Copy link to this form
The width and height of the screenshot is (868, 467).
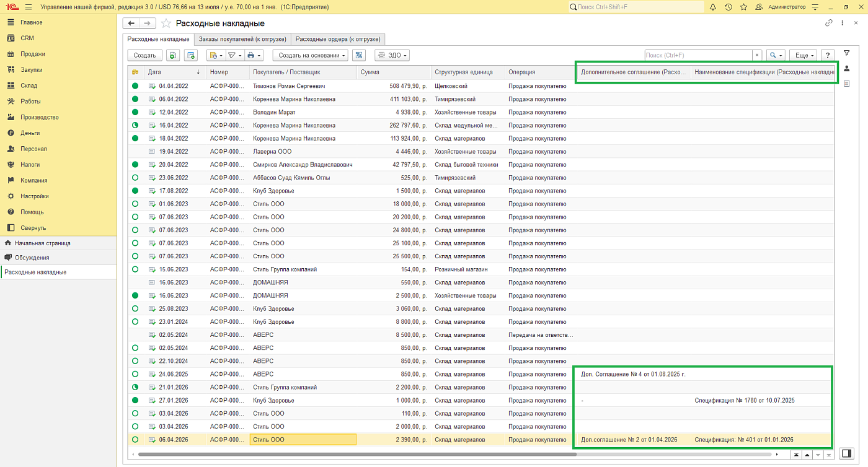[829, 23]
